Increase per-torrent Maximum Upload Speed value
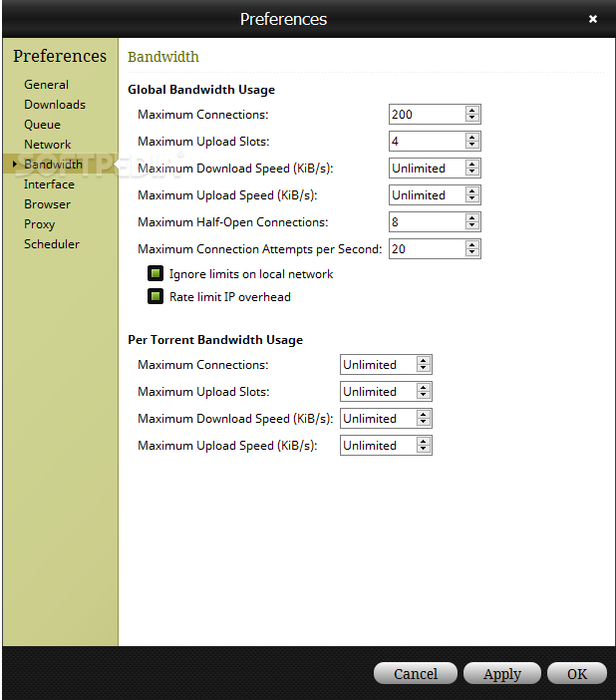616x700 pixels. (x=424, y=441)
